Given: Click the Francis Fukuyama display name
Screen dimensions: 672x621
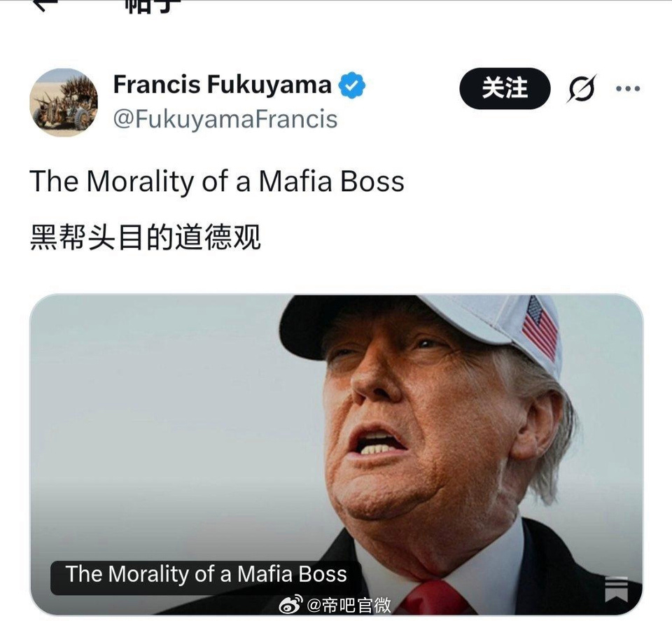Looking at the screenshot, I should [x=223, y=85].
